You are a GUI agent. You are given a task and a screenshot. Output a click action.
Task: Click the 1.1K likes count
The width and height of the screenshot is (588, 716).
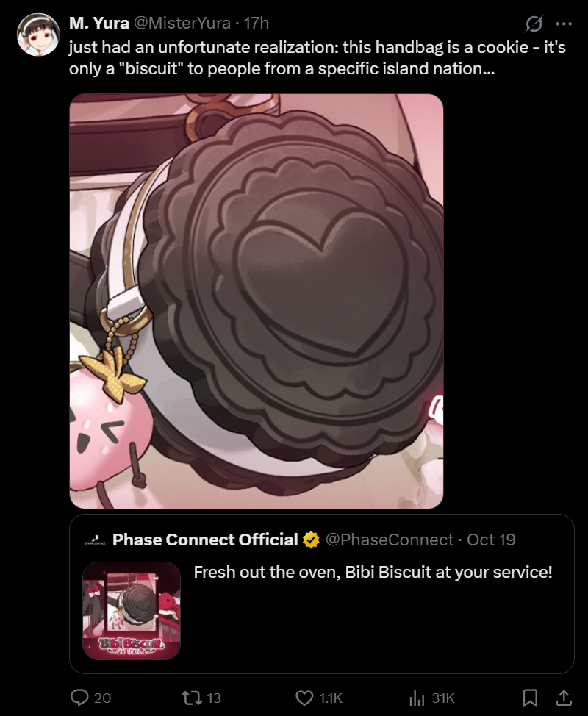click(331, 698)
